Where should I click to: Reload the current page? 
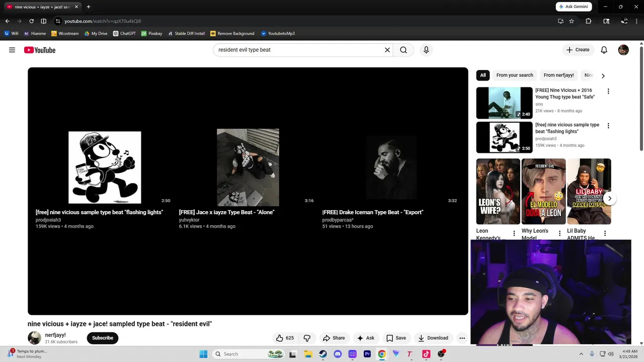pos(31,21)
